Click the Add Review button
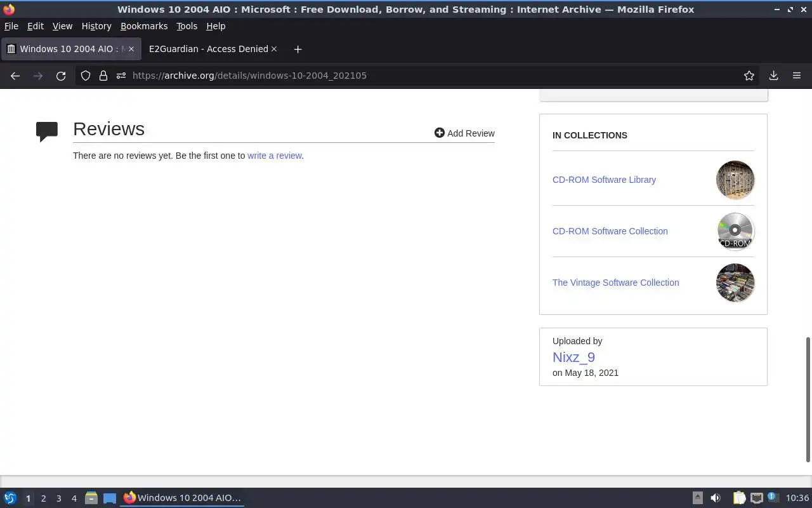The width and height of the screenshot is (812, 508). click(x=464, y=133)
